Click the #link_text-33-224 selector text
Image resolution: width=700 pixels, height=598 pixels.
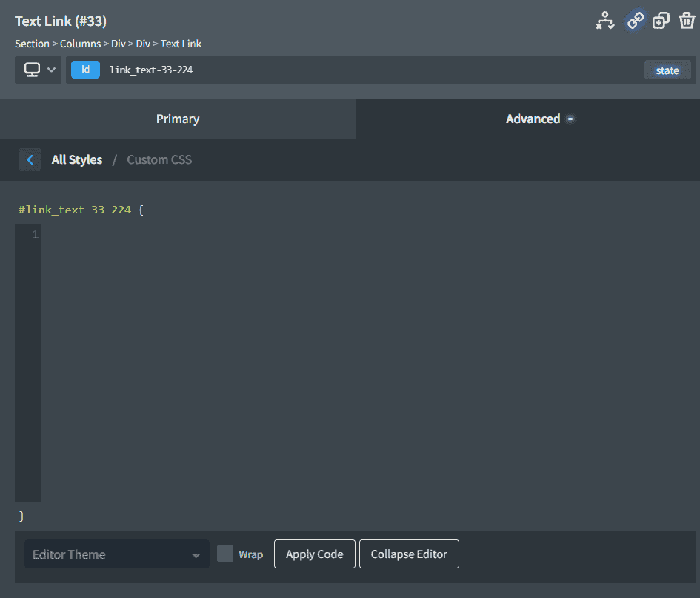point(75,210)
